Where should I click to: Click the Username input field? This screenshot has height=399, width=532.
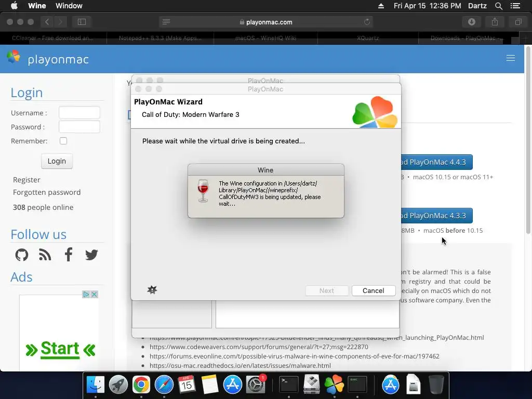79,113
